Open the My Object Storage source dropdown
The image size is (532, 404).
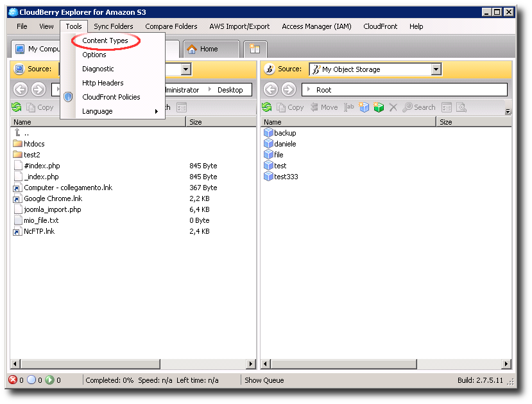click(x=436, y=69)
